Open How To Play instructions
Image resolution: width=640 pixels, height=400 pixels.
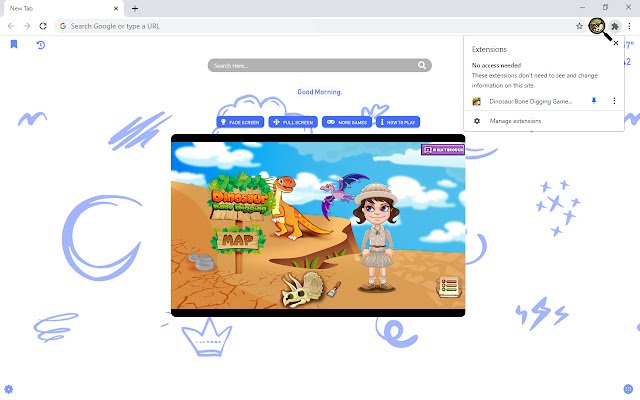click(398, 122)
